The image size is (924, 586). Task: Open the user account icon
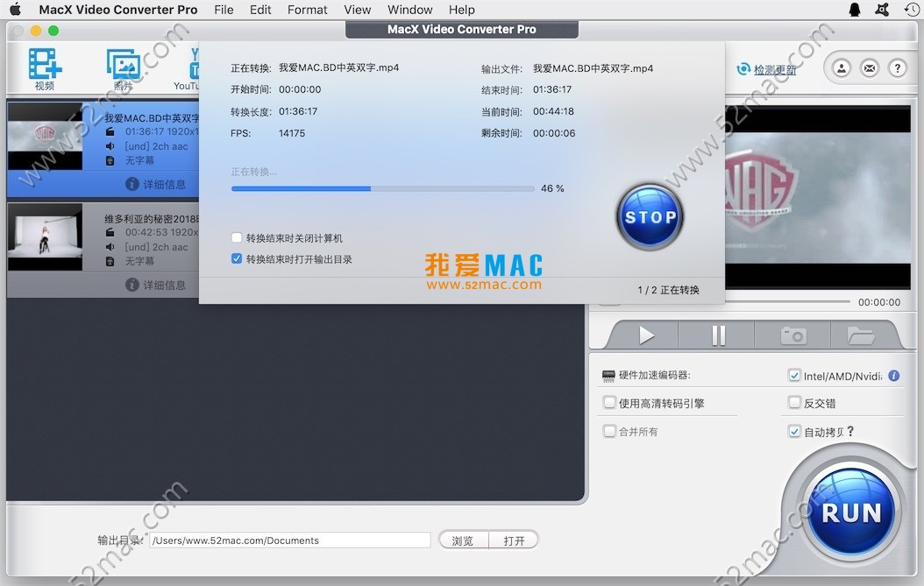click(x=842, y=68)
